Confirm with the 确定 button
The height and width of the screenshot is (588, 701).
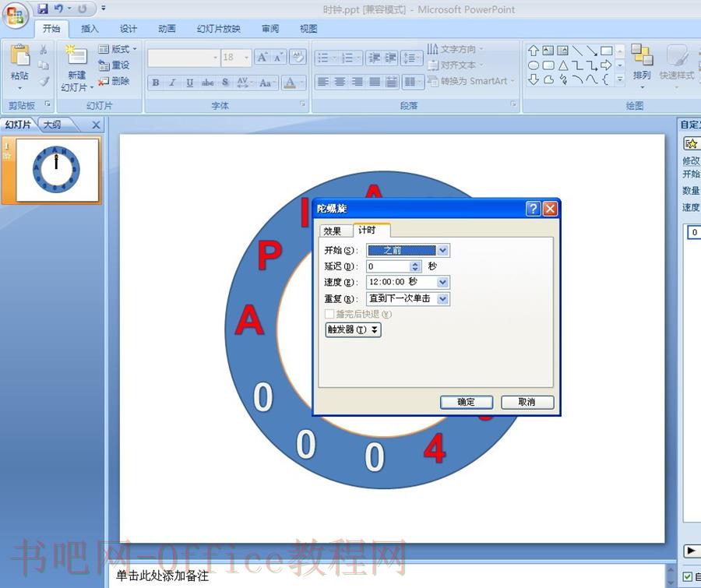(x=467, y=402)
